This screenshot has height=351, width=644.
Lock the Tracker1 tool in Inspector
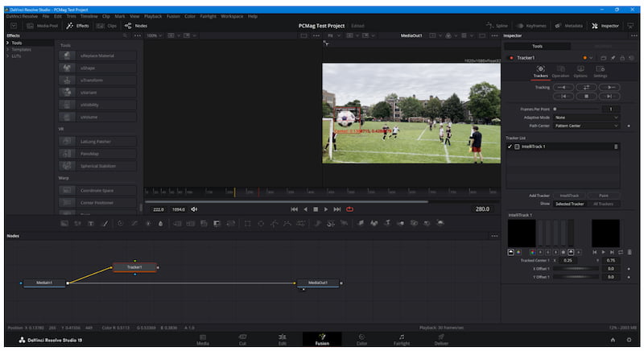[x=622, y=58]
